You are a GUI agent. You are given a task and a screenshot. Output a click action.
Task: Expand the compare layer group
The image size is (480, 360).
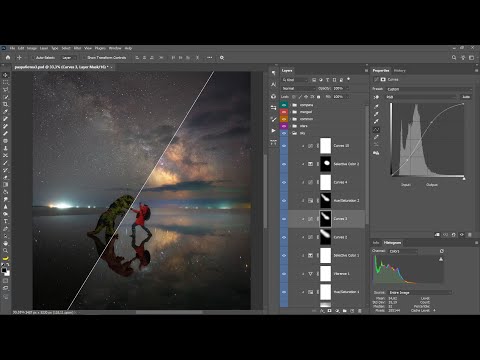[x=290, y=105]
